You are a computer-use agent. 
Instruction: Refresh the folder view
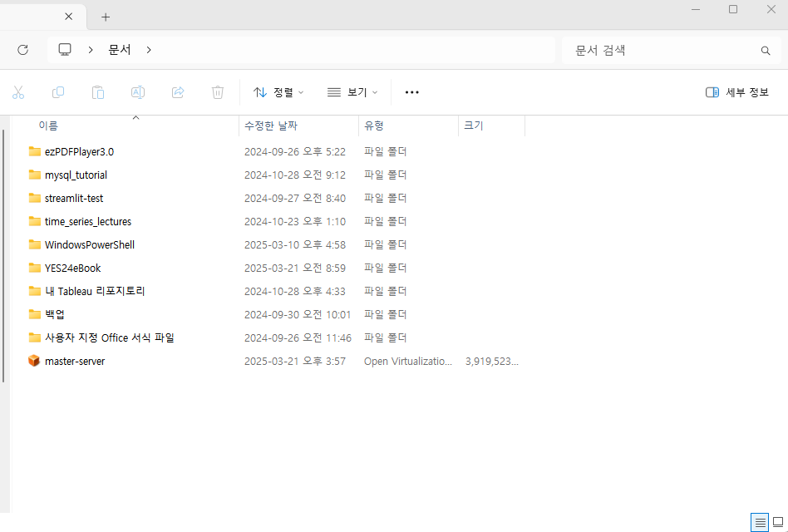click(x=22, y=50)
